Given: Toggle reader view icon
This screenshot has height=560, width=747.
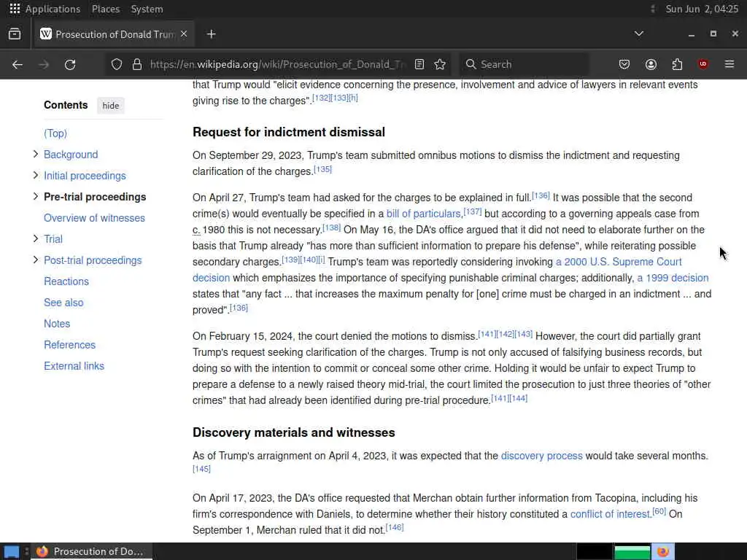Looking at the screenshot, I should pyautogui.click(x=419, y=64).
